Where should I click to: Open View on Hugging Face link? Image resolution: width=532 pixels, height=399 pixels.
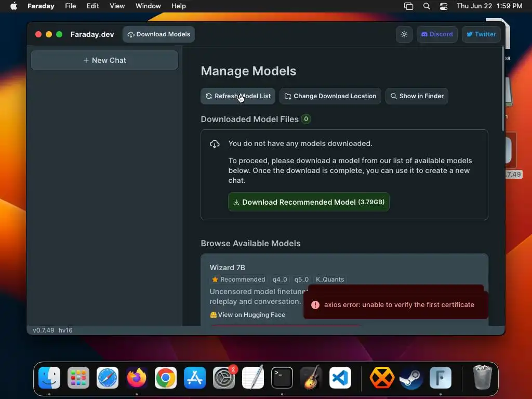point(247,314)
